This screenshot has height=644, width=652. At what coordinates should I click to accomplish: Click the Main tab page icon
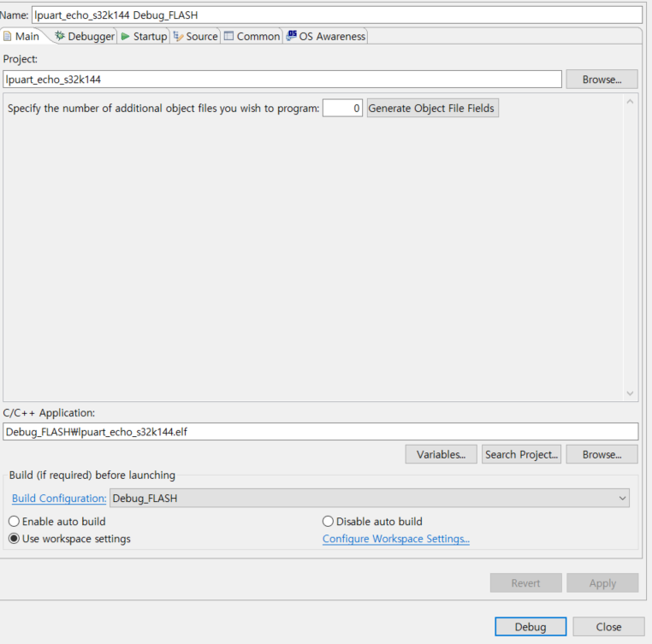tap(7, 37)
